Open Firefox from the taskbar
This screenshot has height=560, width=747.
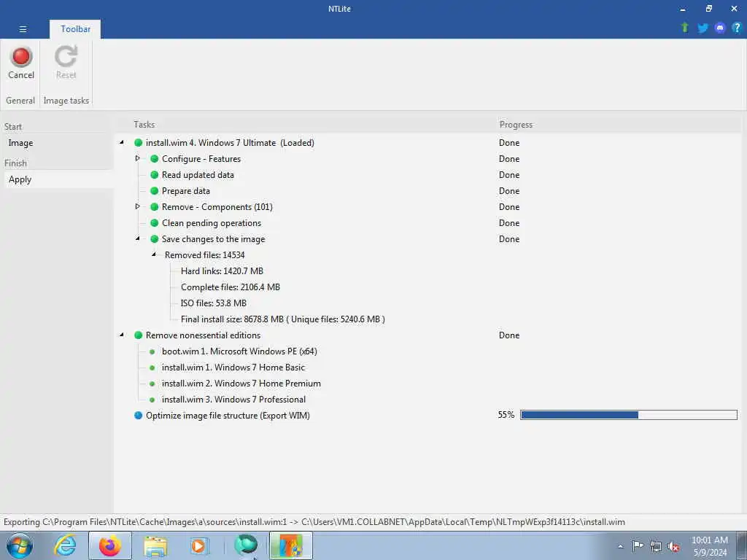tap(110, 545)
